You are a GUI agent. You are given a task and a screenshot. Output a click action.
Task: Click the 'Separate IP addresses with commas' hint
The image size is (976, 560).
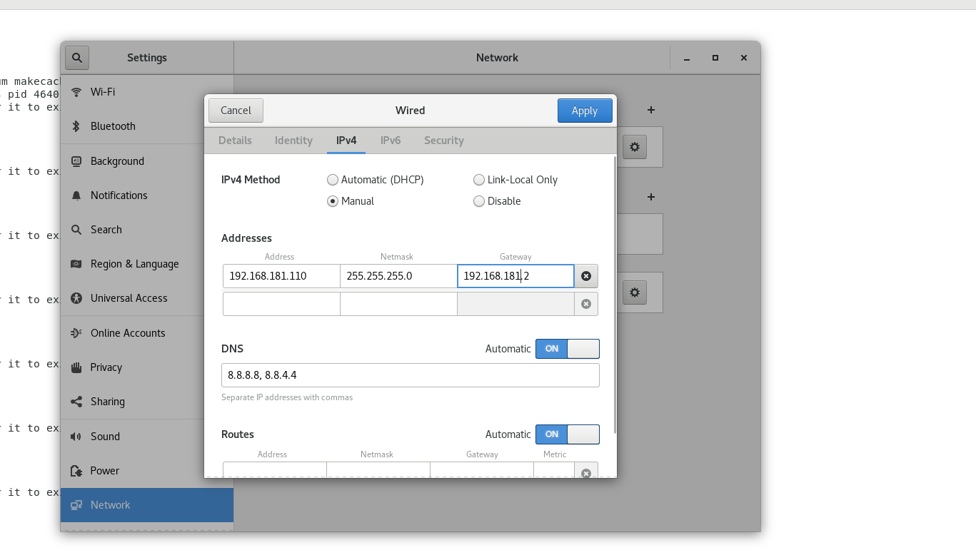(x=287, y=397)
